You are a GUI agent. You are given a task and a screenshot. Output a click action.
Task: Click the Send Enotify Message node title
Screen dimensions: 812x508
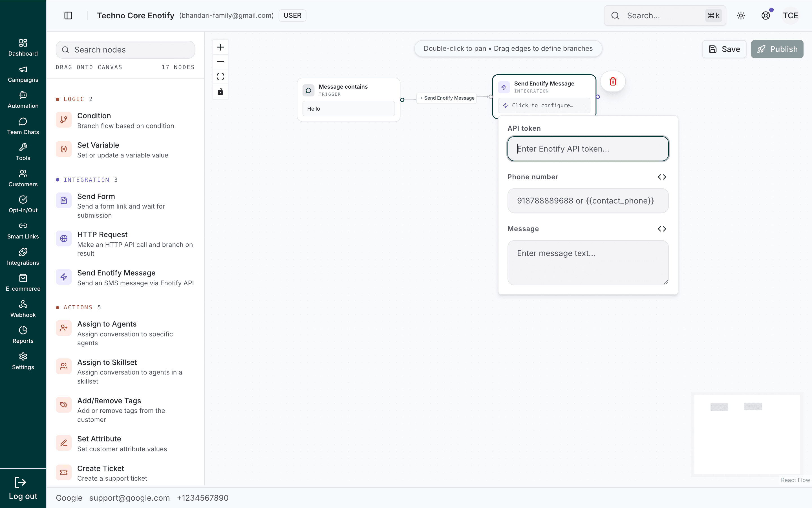[x=544, y=84]
